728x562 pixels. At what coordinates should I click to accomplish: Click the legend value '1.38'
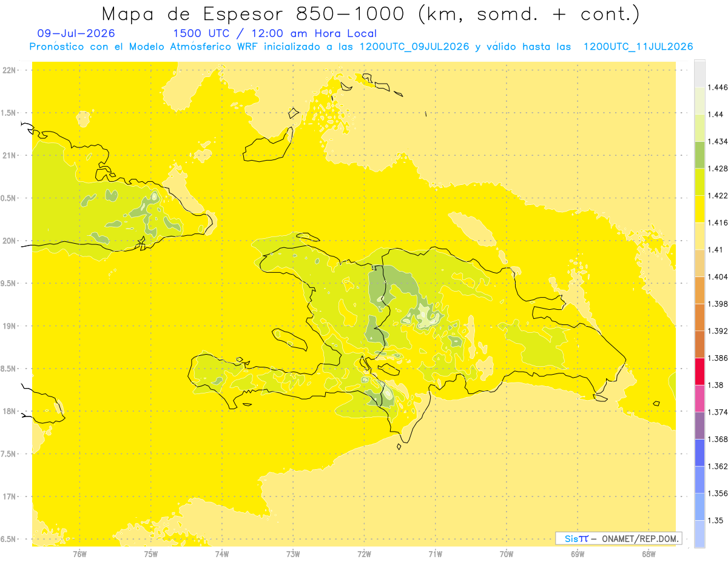coord(715,385)
